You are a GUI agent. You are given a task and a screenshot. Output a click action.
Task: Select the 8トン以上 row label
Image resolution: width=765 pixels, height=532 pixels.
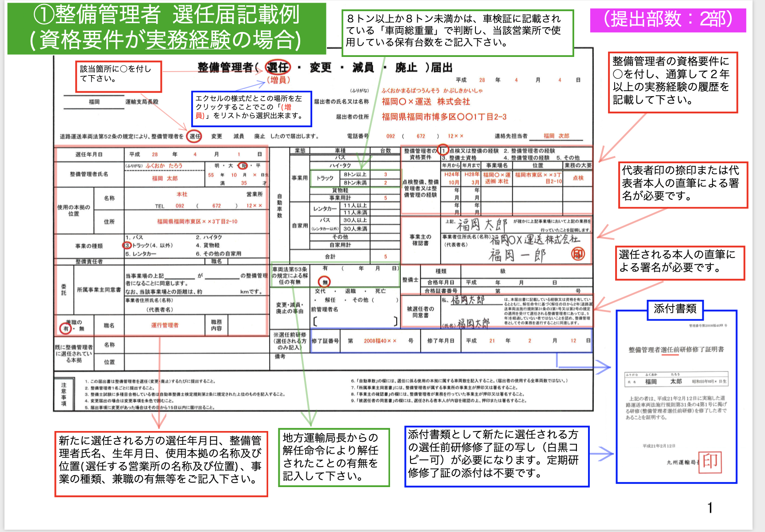[355, 174]
